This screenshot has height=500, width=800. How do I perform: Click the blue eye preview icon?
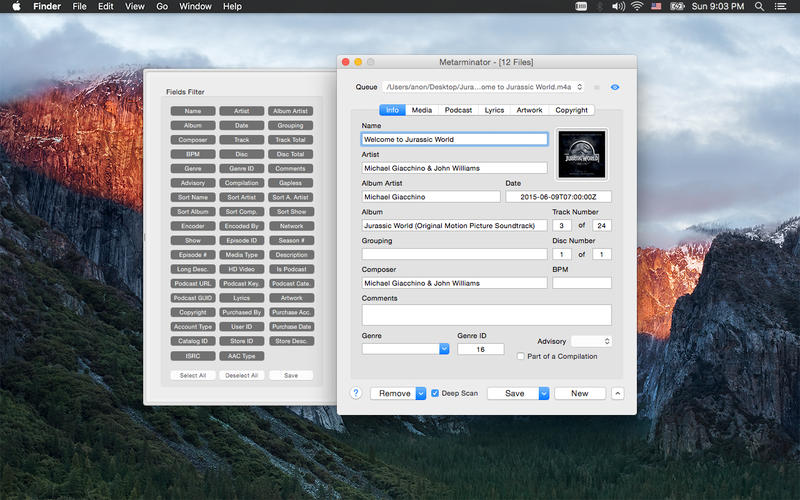[x=615, y=87]
